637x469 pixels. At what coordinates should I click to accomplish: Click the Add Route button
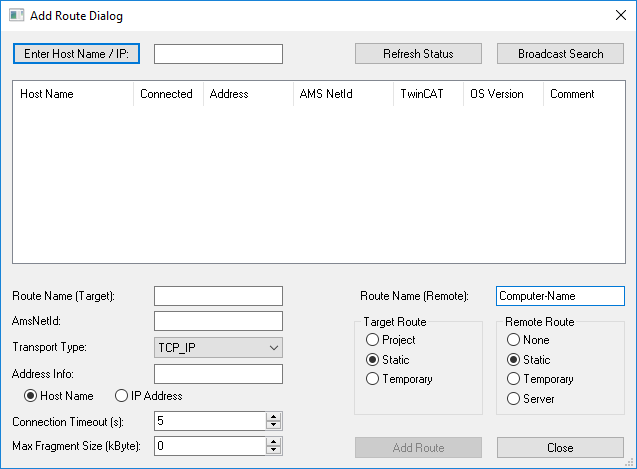[x=418, y=447]
